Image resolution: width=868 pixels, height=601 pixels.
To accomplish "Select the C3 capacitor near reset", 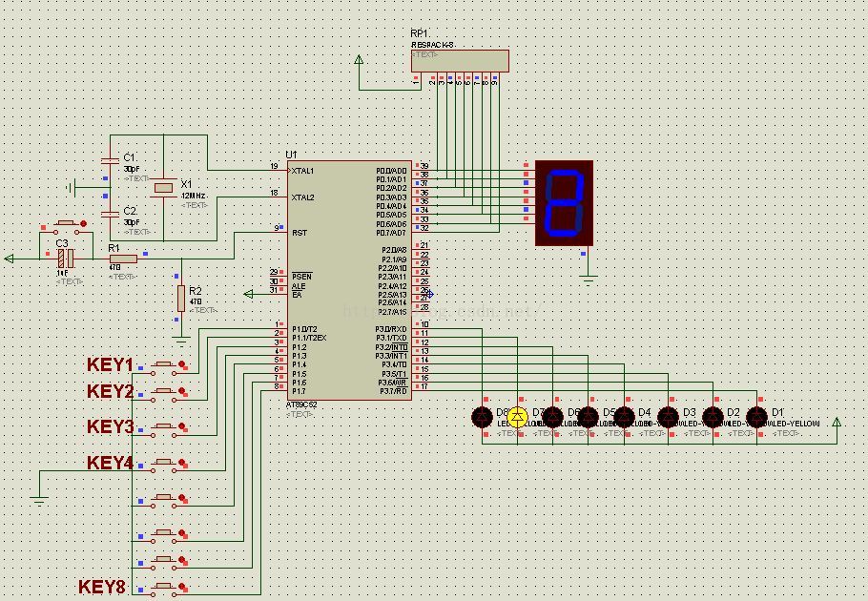I will [x=65, y=259].
